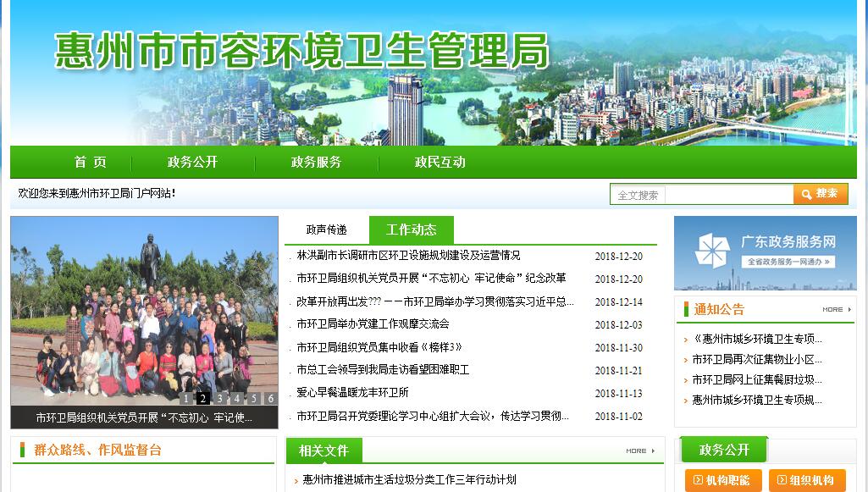
Task: Open notice 市环卫局网上征集餐厨垃圾...
Action: coord(757,379)
